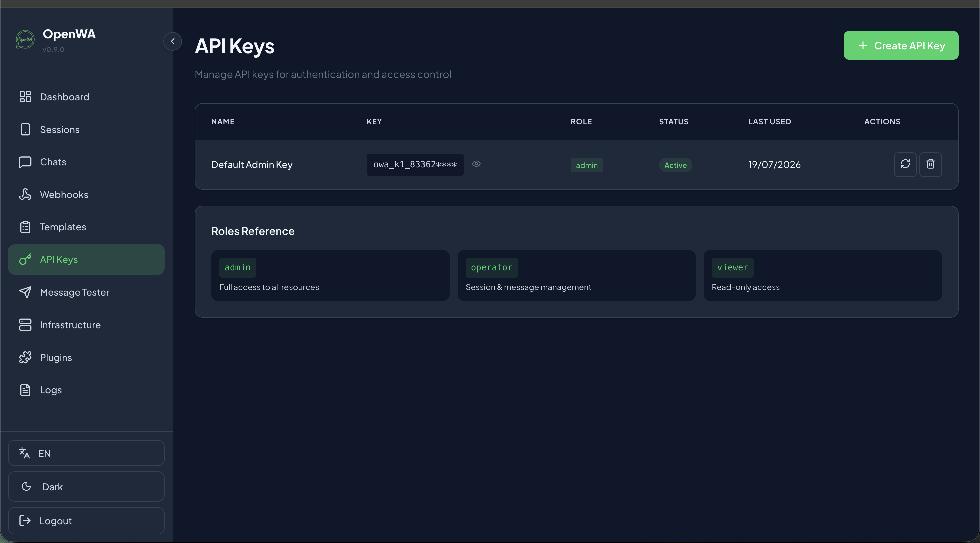Click the API Keys page title
Viewport: 980px width, 543px height.
(x=234, y=46)
